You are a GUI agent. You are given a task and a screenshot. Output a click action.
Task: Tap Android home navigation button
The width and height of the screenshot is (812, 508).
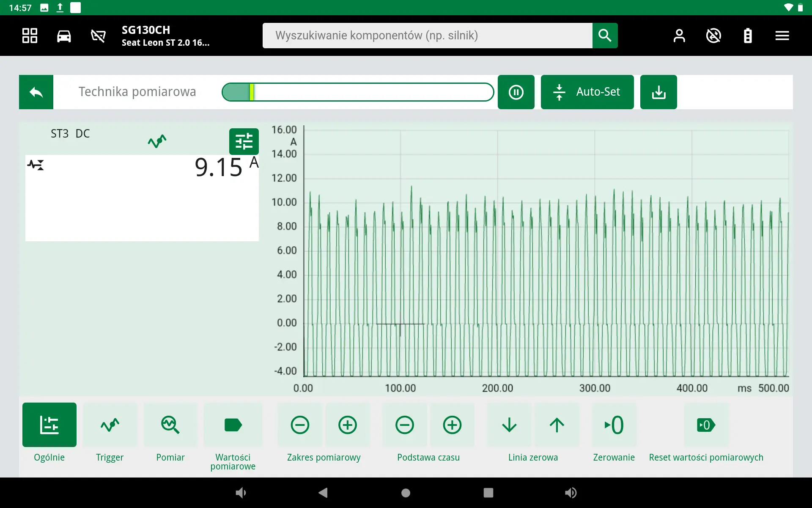point(406,493)
